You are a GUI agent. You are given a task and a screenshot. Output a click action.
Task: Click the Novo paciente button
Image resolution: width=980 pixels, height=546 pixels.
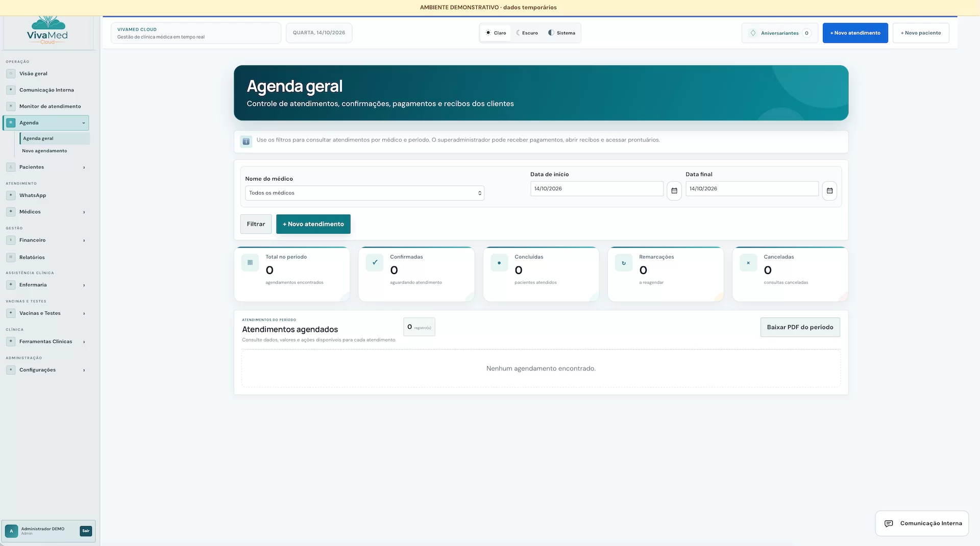[x=921, y=33]
